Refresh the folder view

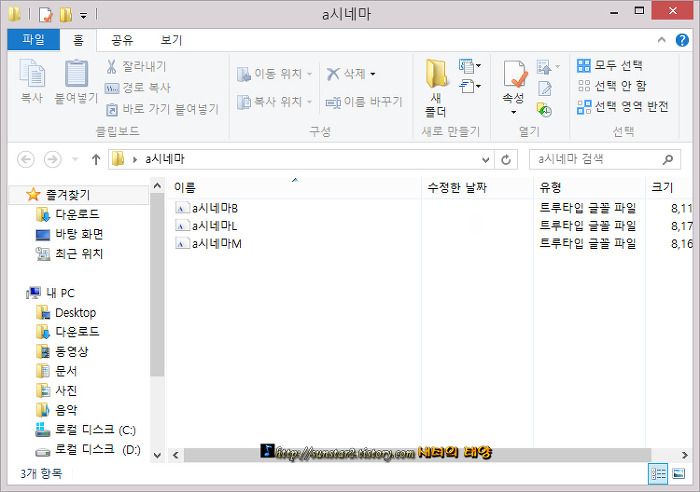point(506,160)
